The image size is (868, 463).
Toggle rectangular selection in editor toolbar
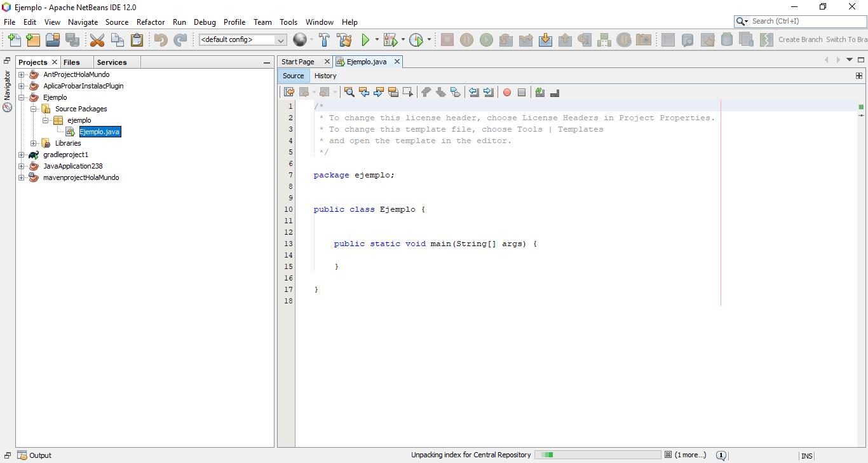(408, 92)
